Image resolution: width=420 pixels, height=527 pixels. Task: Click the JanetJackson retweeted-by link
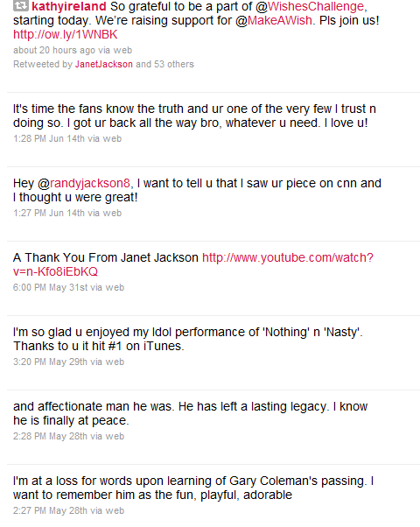pyautogui.click(x=104, y=64)
